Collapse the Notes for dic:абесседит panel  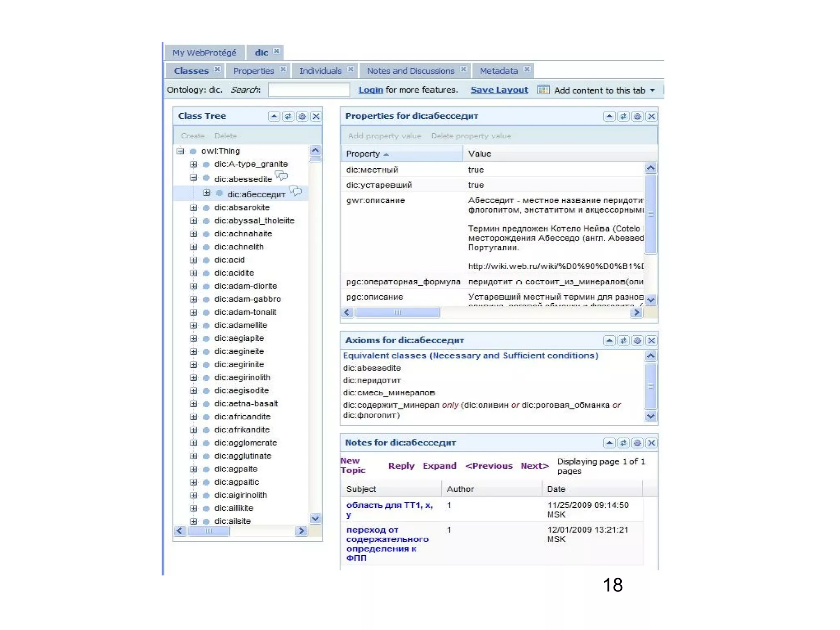pos(609,443)
